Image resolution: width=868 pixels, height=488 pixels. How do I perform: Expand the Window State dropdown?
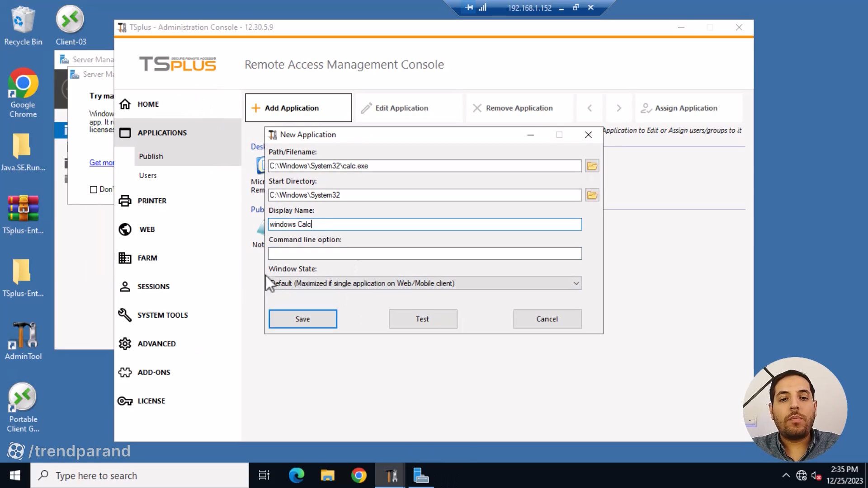coord(425,283)
